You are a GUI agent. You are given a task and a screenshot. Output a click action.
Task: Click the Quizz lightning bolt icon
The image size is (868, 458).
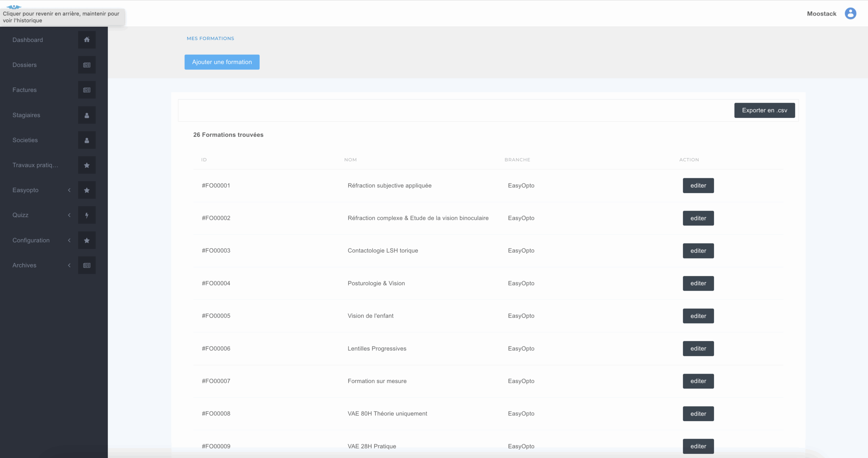(87, 215)
